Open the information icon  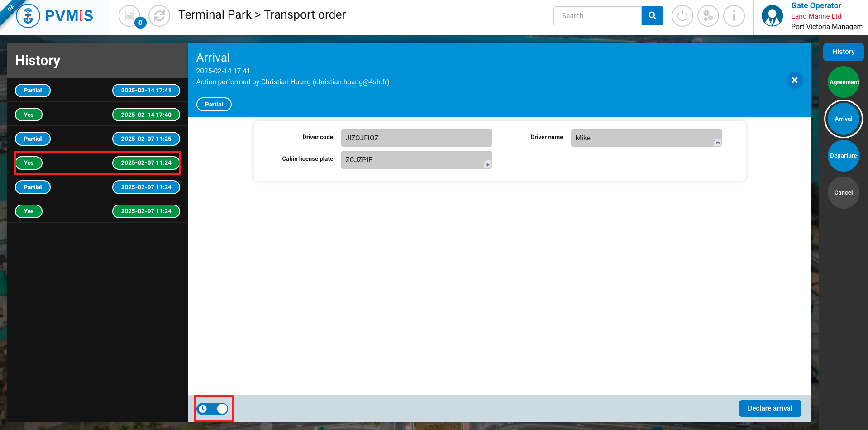pyautogui.click(x=734, y=16)
